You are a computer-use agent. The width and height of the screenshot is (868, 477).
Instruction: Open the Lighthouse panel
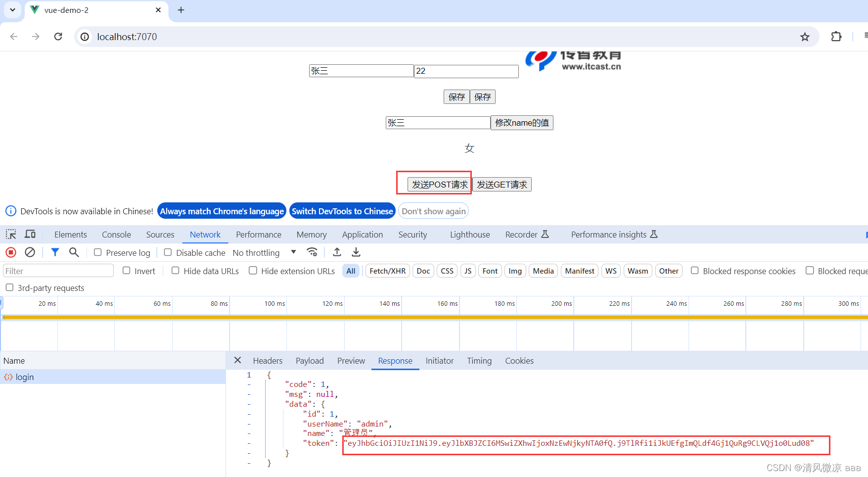coord(470,235)
